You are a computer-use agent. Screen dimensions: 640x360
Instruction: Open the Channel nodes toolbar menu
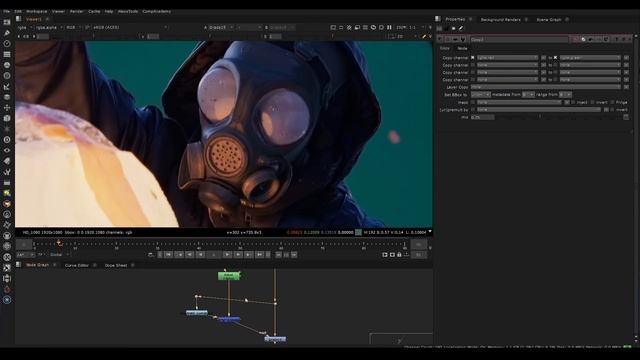(x=7, y=54)
